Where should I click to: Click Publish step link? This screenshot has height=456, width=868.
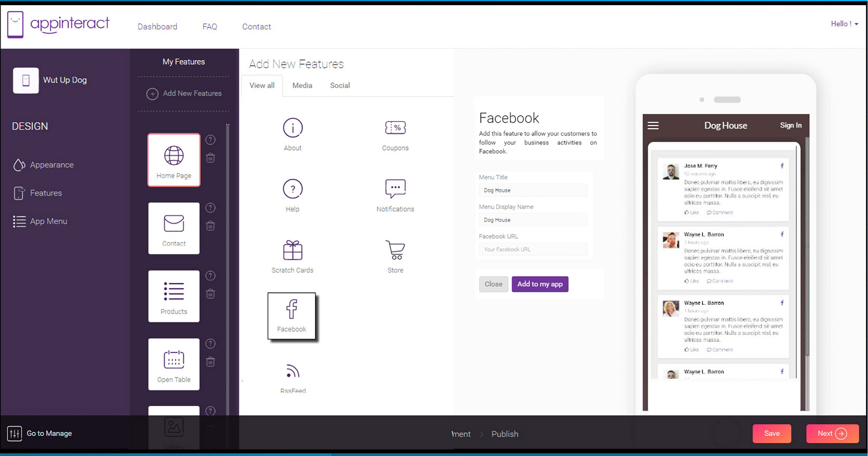(505, 434)
